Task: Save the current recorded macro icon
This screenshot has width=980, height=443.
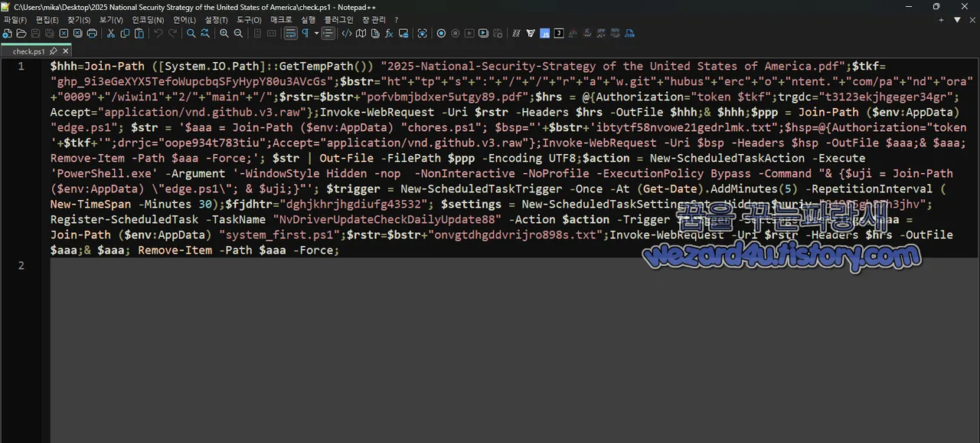Action: point(498,34)
